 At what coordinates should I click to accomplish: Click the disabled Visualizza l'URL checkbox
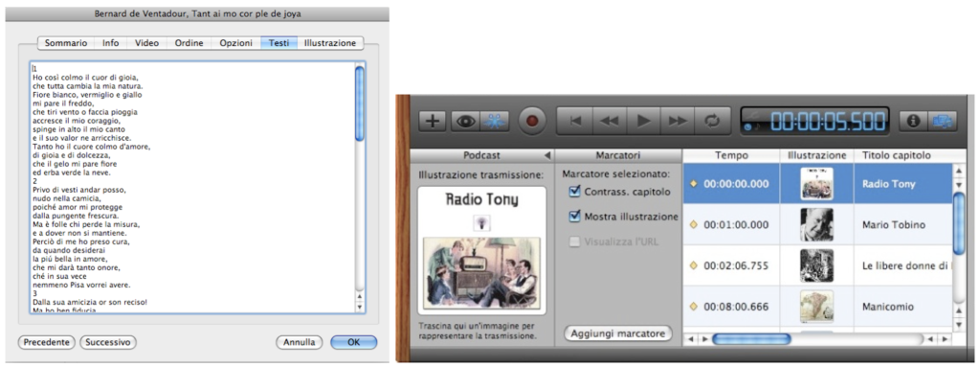pyautogui.click(x=574, y=241)
